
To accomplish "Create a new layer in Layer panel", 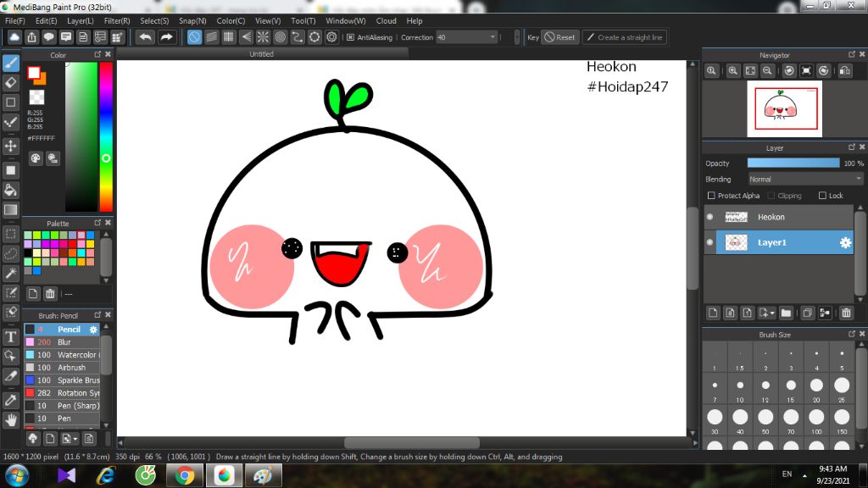I will [713, 313].
